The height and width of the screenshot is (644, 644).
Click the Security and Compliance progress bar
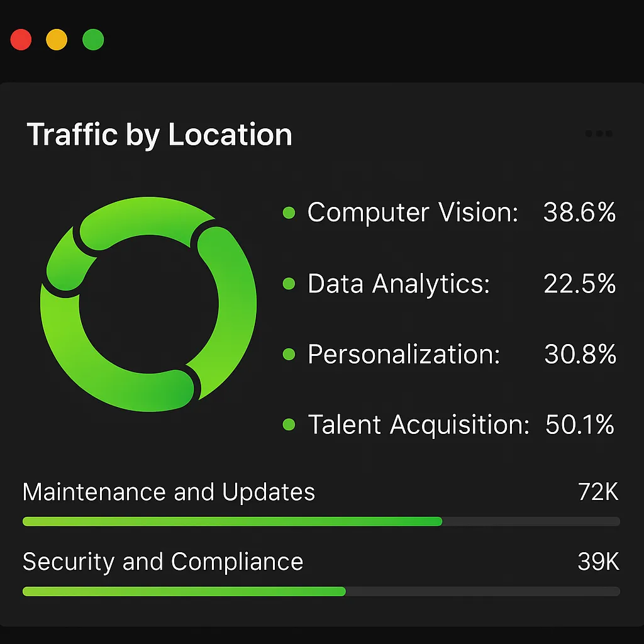click(x=321, y=591)
